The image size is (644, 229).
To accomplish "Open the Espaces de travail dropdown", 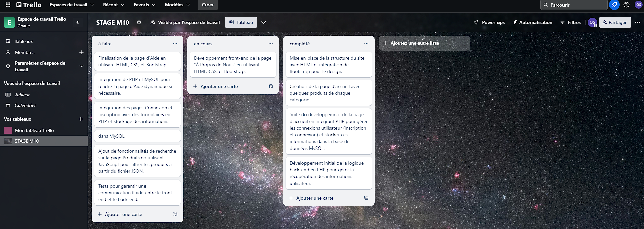I will point(71,5).
